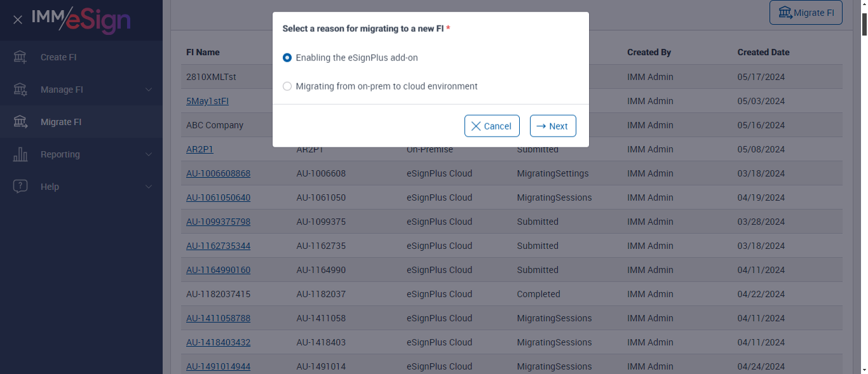
Task: Click the Help question mark icon
Action: click(x=20, y=187)
